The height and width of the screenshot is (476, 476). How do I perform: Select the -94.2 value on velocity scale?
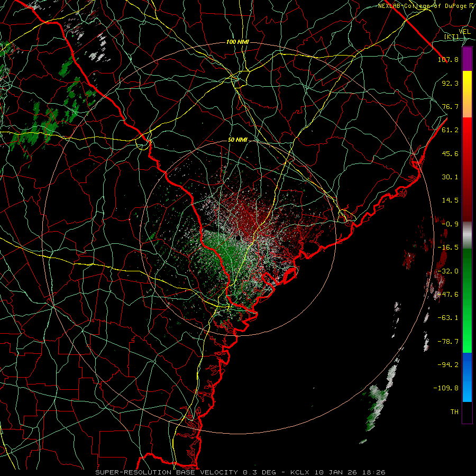[x=448, y=365]
